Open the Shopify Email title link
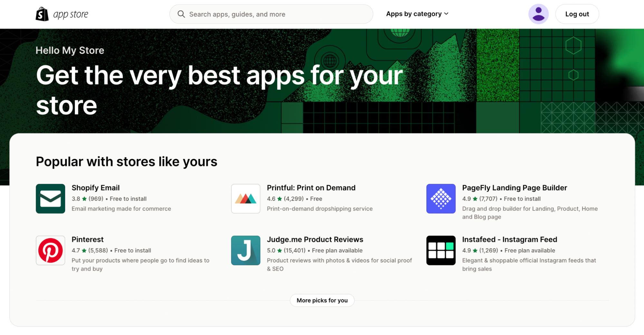The height and width of the screenshot is (335, 644). click(x=96, y=188)
